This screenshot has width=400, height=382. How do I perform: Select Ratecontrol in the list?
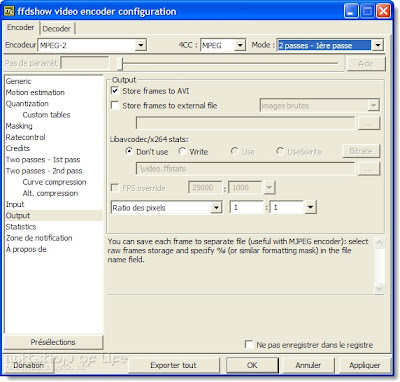tap(25, 137)
